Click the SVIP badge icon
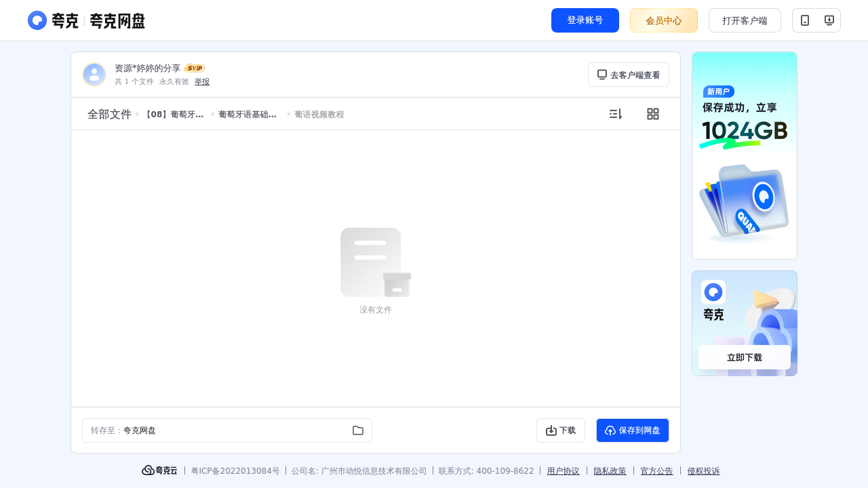Image resolution: width=868 pixels, height=488 pixels. (x=195, y=68)
